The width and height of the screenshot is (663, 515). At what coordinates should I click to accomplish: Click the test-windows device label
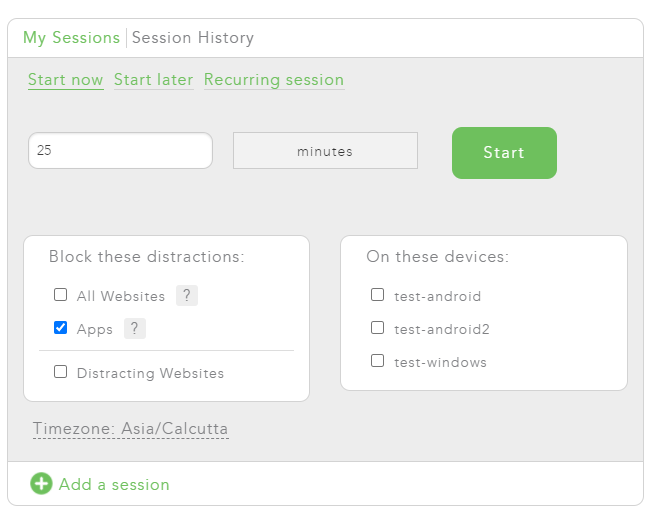point(440,362)
